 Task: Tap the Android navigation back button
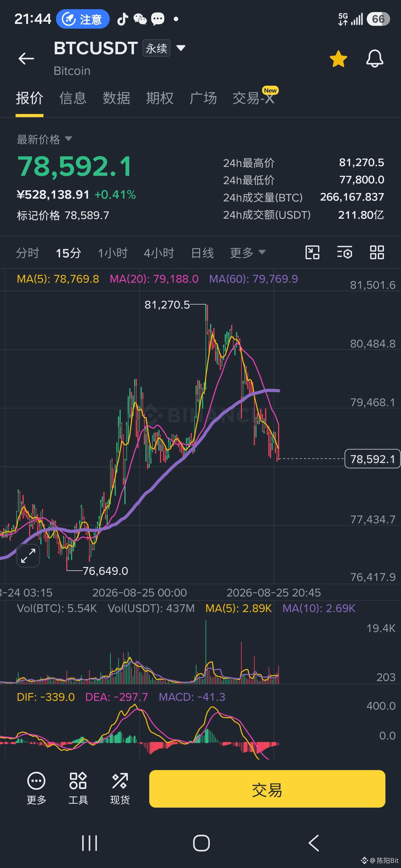click(x=313, y=843)
